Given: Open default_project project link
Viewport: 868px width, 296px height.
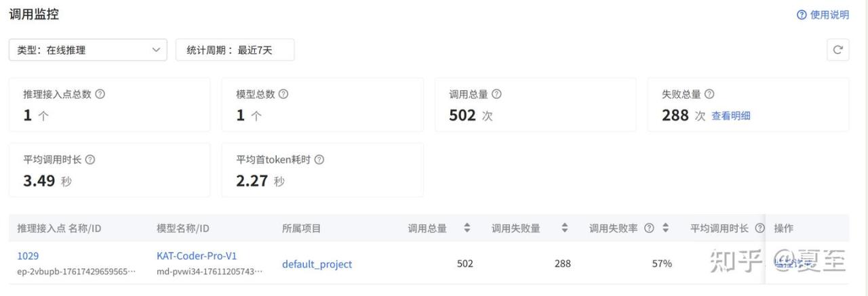Looking at the screenshot, I should pyautogui.click(x=317, y=264).
